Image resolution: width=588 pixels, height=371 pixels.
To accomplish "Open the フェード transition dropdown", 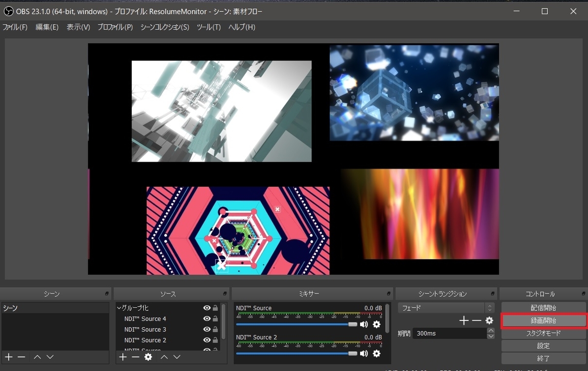I will [x=446, y=308].
